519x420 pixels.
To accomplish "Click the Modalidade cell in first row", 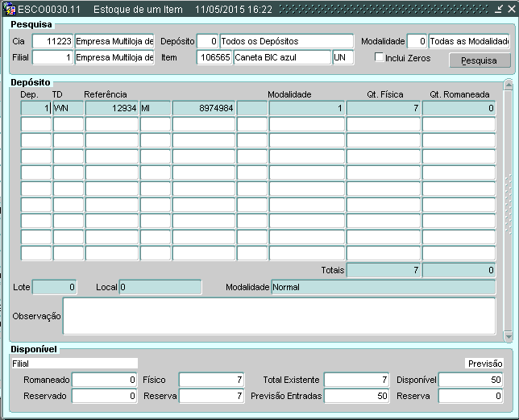I will pos(306,108).
